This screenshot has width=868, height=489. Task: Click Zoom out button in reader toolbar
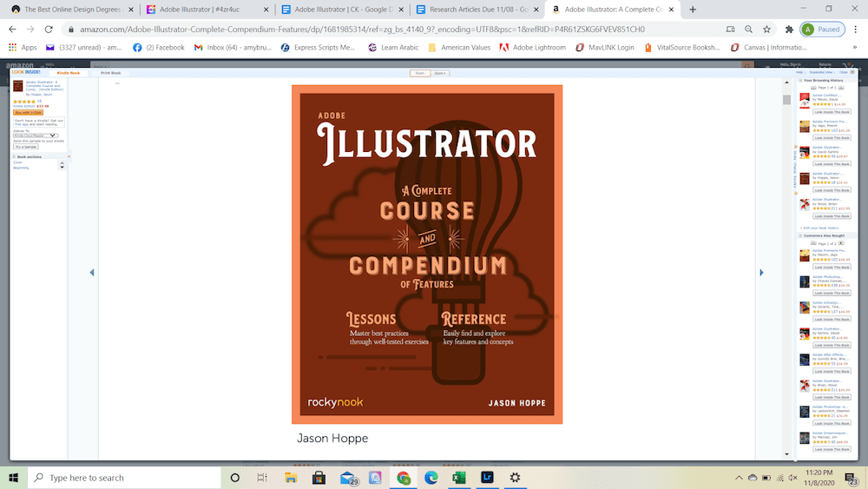tap(419, 73)
